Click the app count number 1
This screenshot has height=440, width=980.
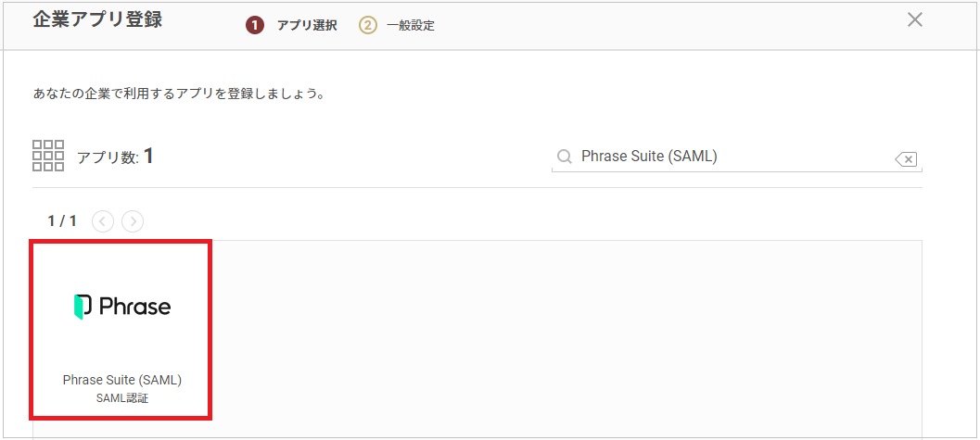tap(148, 156)
